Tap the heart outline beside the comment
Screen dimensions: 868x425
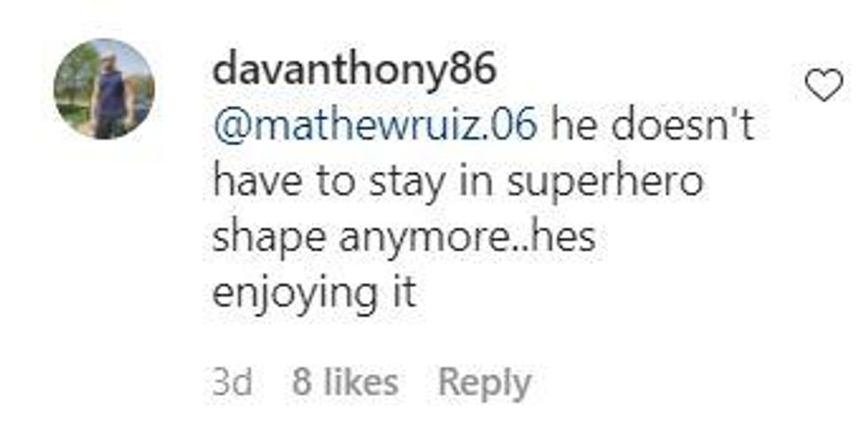[x=823, y=87]
